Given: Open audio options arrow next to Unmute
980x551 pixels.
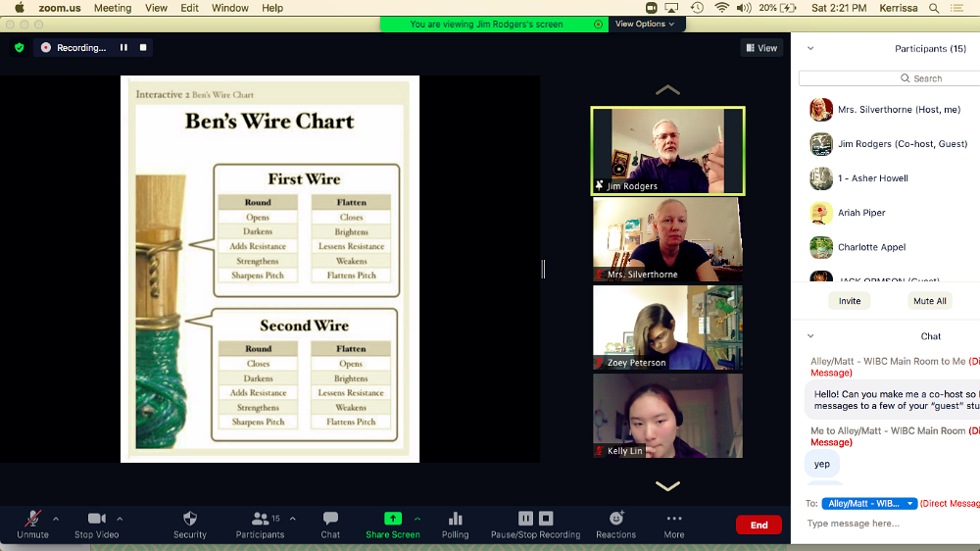Looking at the screenshot, I should (56, 519).
